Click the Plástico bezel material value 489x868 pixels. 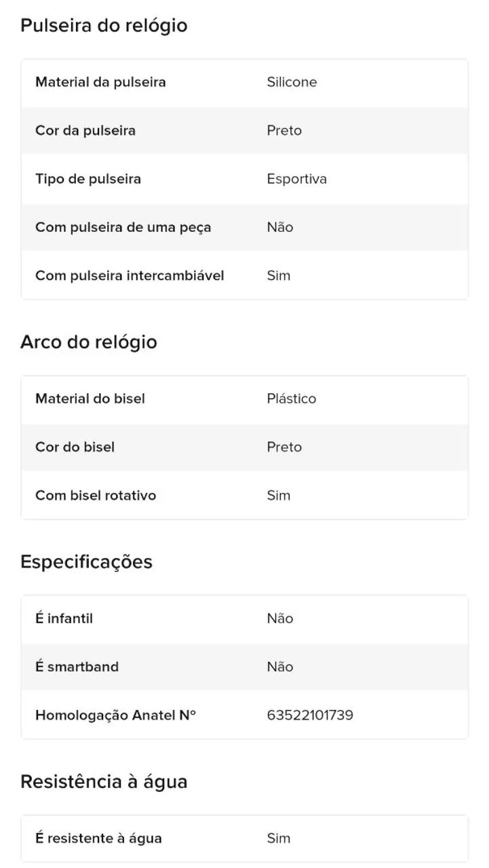(x=292, y=399)
